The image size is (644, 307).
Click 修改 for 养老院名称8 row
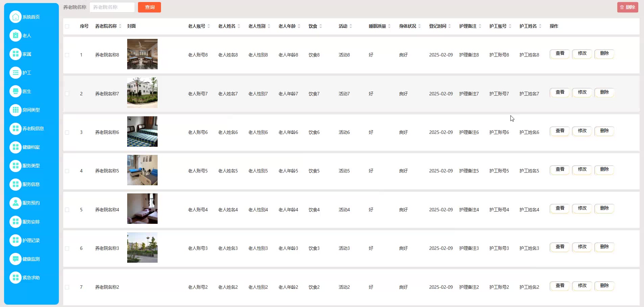[x=582, y=53]
